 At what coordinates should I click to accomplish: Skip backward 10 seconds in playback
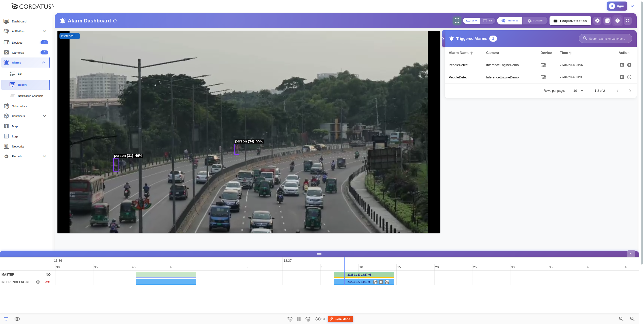[290, 319]
